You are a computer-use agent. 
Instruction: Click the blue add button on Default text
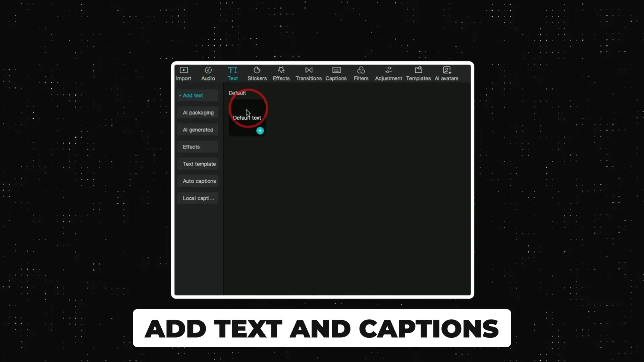(260, 131)
